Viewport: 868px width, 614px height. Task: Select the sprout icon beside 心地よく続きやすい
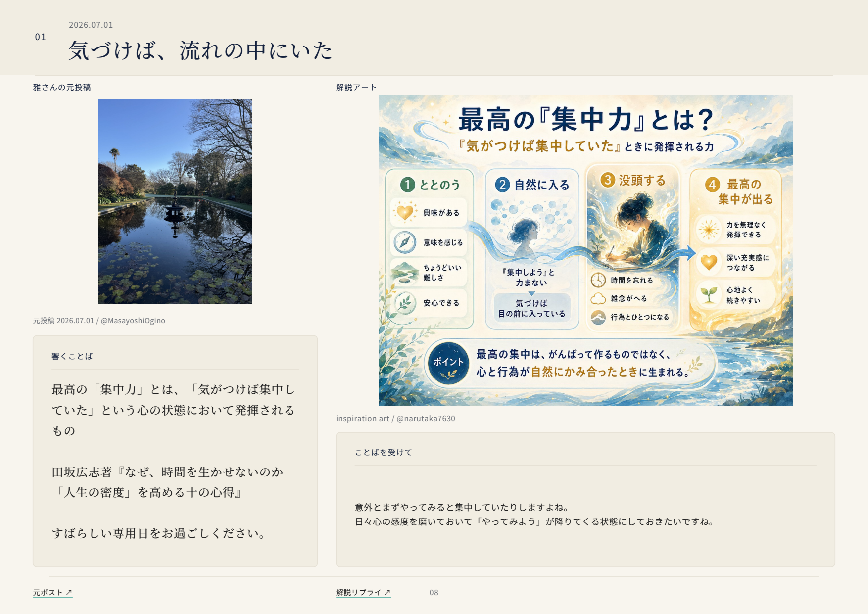click(709, 294)
